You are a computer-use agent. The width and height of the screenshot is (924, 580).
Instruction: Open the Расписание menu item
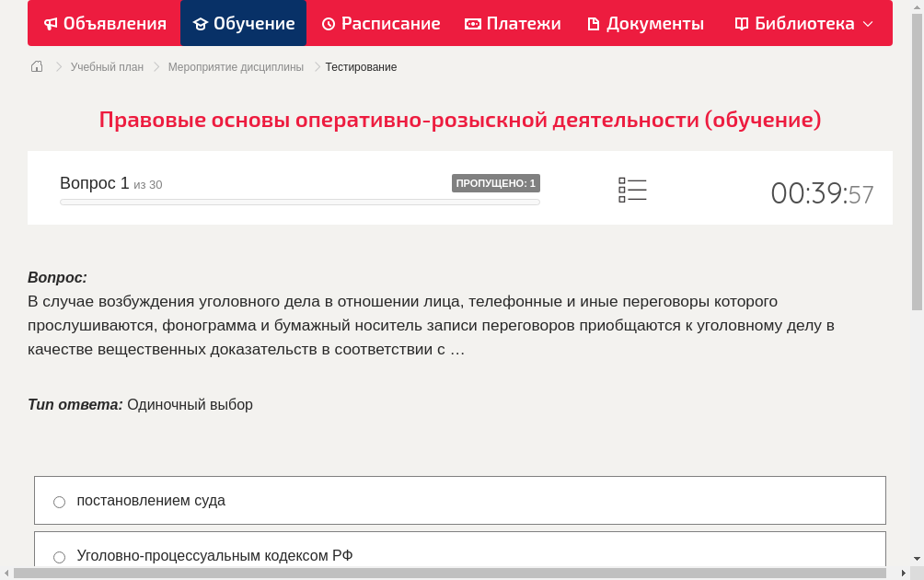point(380,23)
